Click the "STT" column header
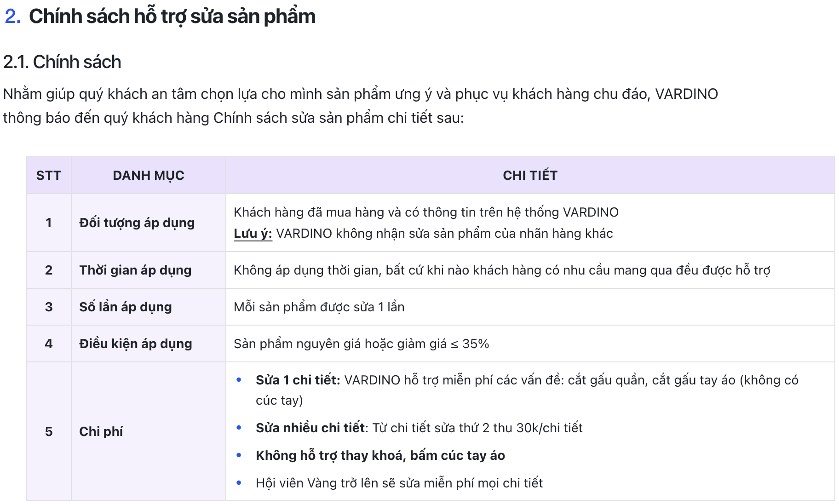The height and width of the screenshot is (504, 839). 48,175
